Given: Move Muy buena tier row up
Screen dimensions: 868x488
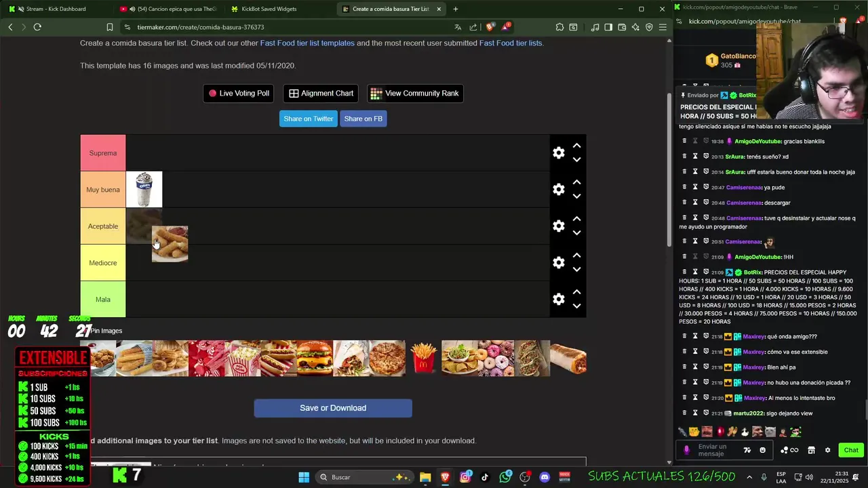Looking at the screenshot, I should 576,182.
